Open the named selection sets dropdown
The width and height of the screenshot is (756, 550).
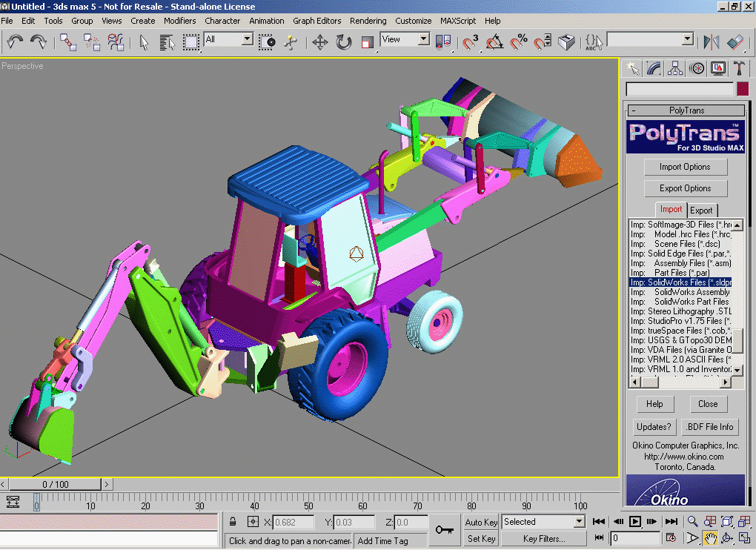tap(688, 39)
